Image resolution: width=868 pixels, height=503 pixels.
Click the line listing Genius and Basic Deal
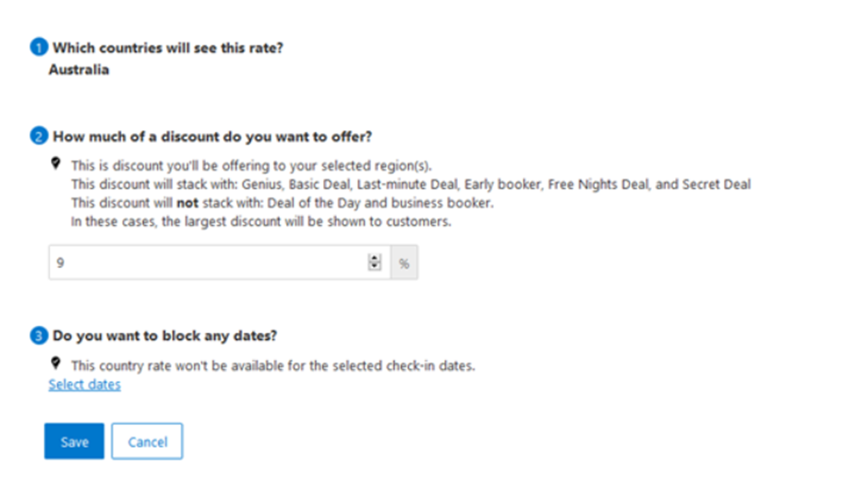coord(411,185)
